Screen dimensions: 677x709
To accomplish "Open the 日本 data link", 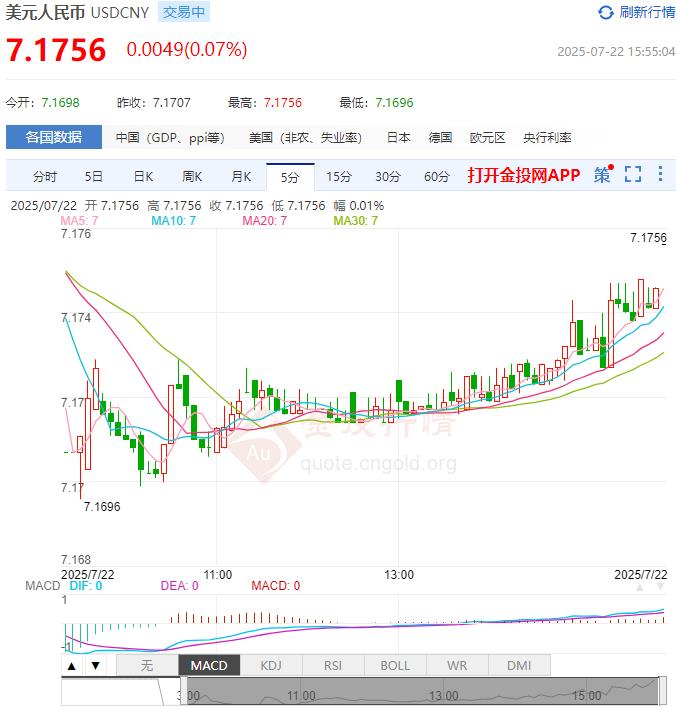I will click(398, 137).
